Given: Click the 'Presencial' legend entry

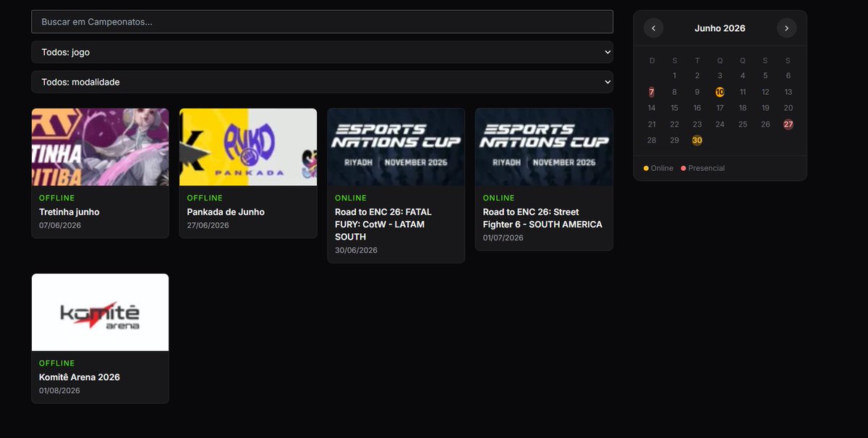Looking at the screenshot, I should pos(702,168).
